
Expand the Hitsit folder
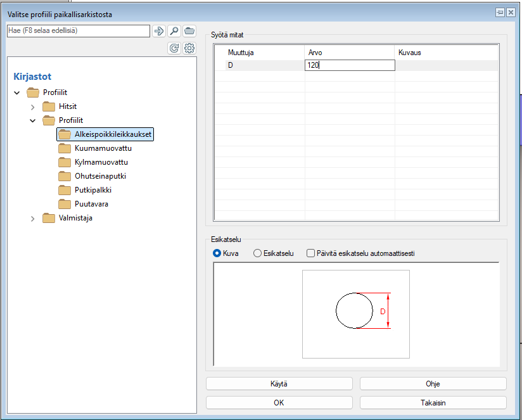tap(33, 106)
